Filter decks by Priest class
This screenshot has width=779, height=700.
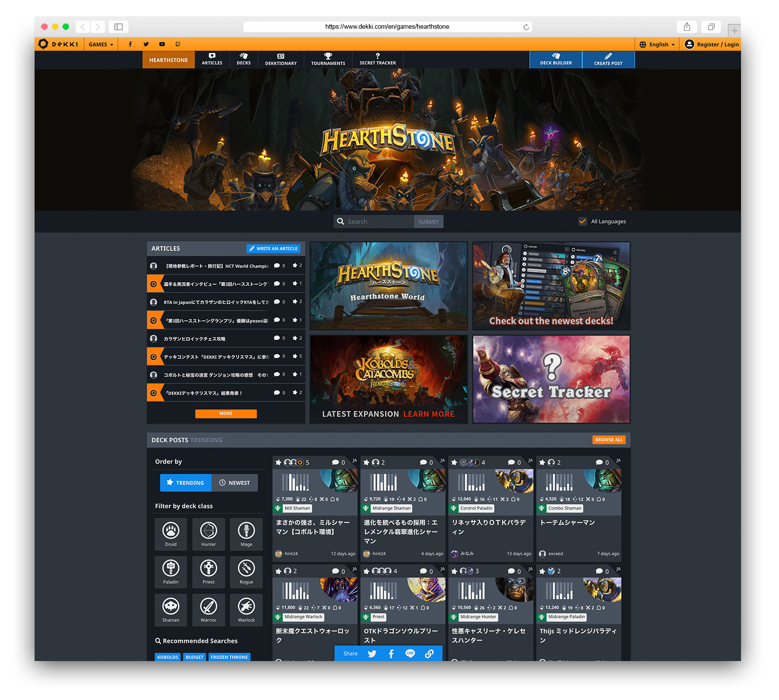(x=208, y=572)
